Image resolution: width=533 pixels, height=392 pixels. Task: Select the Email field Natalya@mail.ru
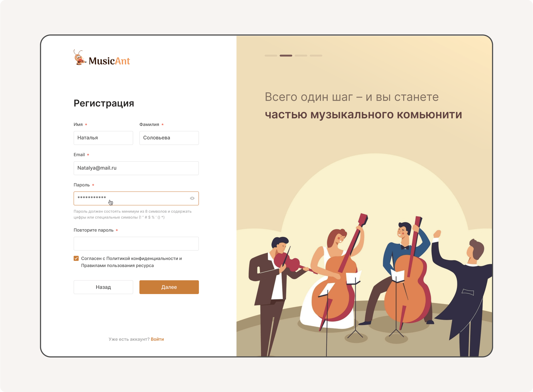point(136,168)
